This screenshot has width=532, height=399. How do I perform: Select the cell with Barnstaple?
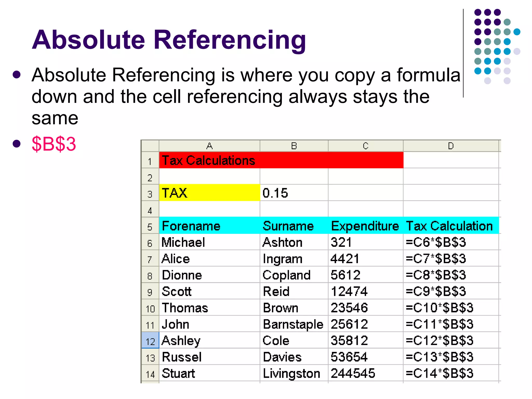click(294, 324)
